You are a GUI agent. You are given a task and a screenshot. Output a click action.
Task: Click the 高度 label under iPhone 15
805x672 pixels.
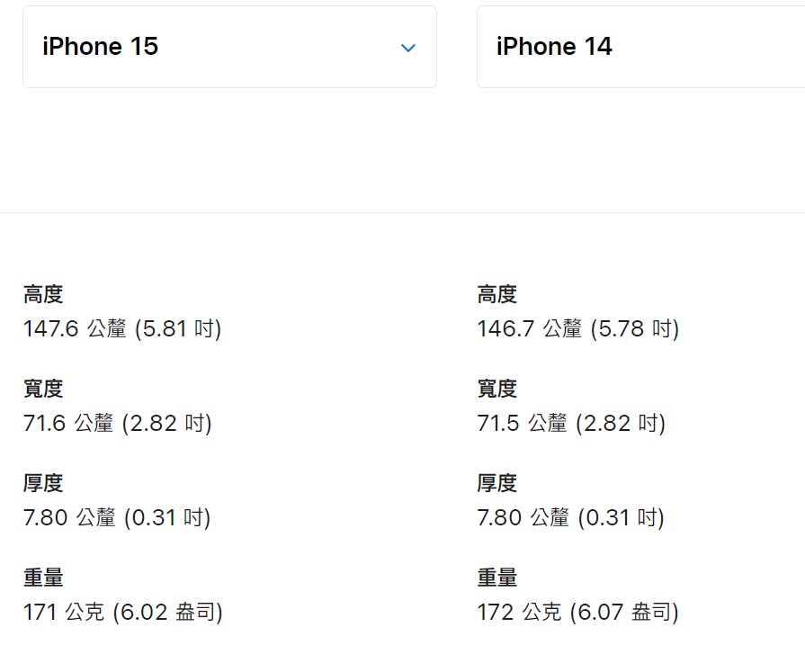43,294
